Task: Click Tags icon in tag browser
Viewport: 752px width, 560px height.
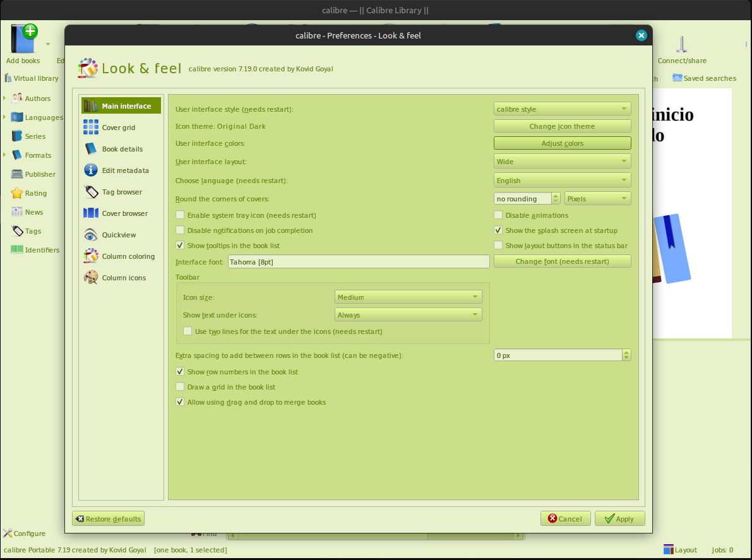Action: pos(17,230)
